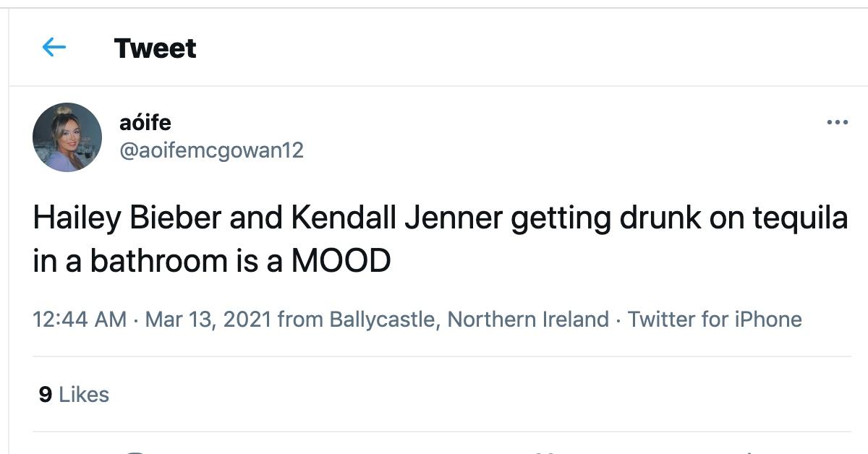Click the Twitter for iPhone source link
The height and width of the screenshot is (454, 868).
(715, 320)
